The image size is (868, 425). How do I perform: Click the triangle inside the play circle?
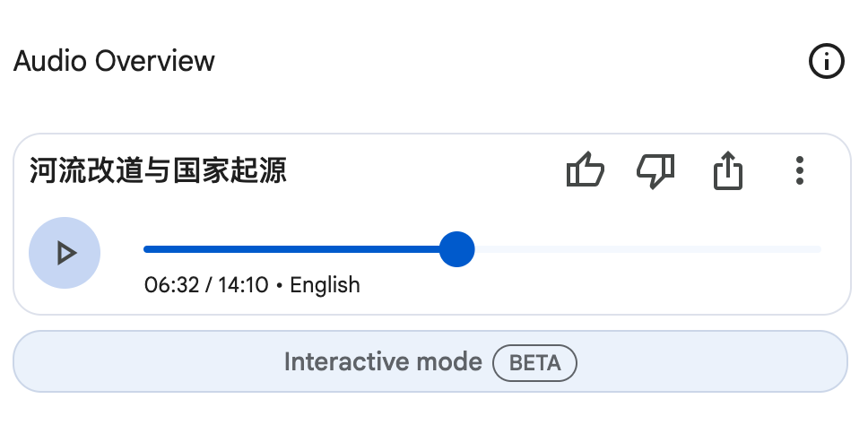[x=67, y=254]
